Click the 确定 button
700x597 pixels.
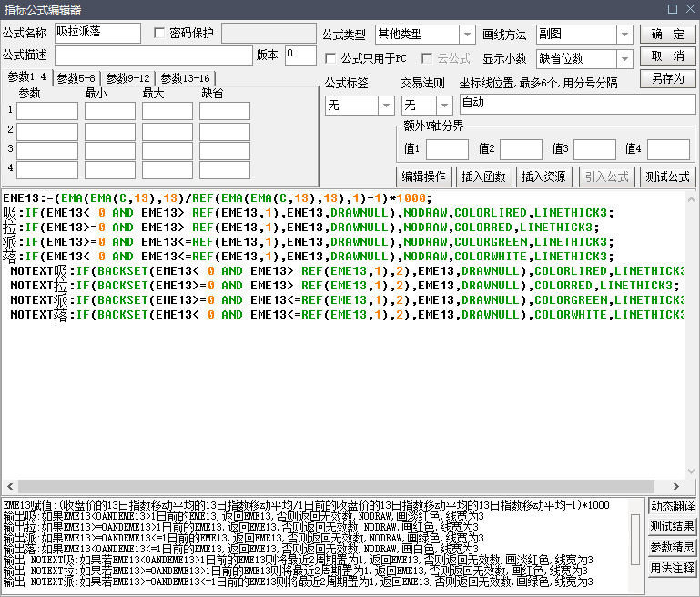point(667,35)
